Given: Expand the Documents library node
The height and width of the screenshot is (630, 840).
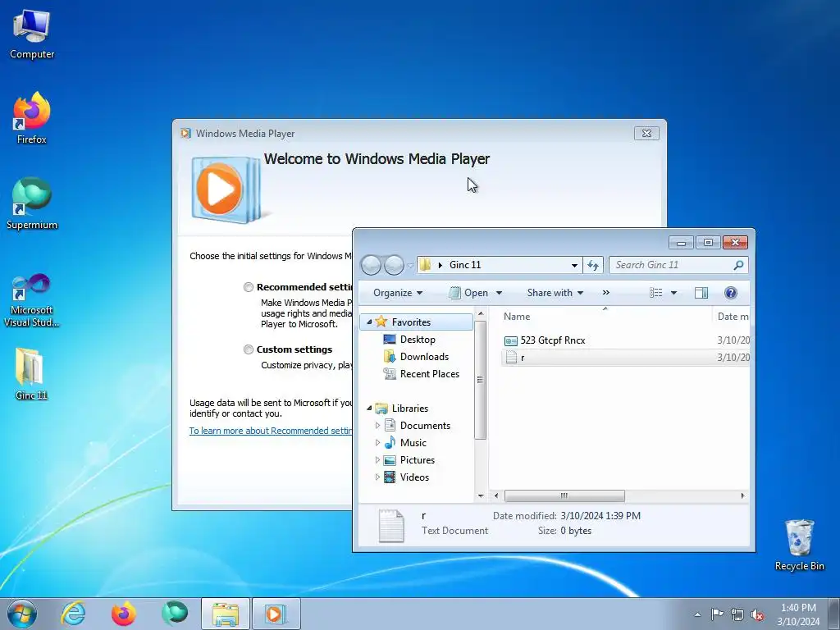Looking at the screenshot, I should pos(377,426).
